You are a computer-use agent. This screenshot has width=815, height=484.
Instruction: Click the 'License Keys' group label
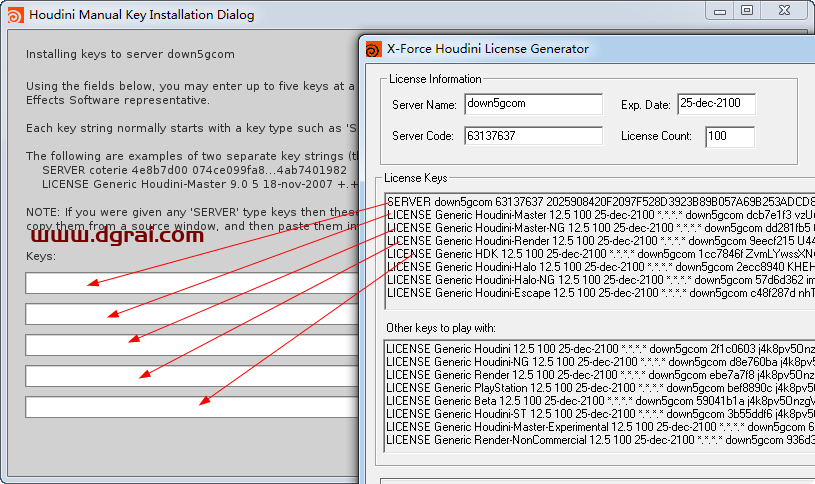click(415, 178)
